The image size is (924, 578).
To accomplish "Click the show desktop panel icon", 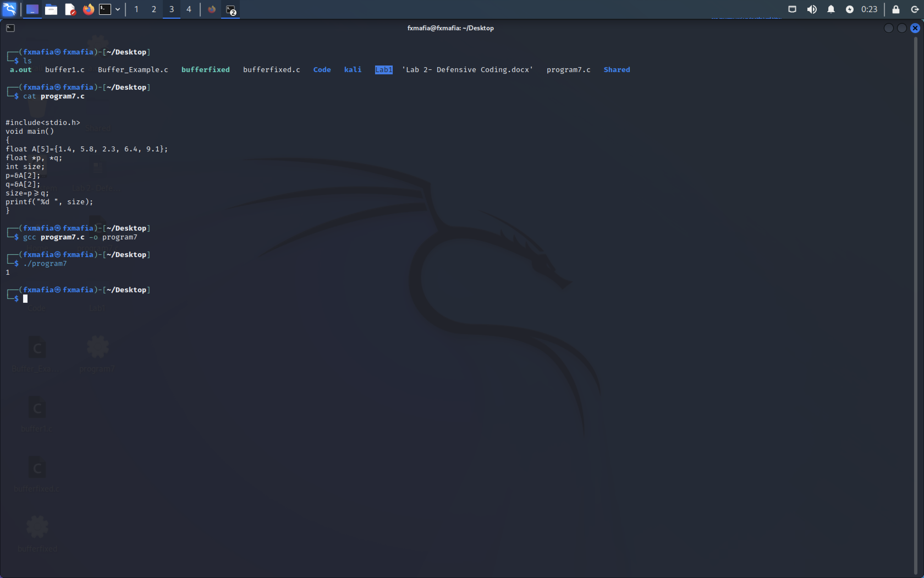I will coord(32,9).
